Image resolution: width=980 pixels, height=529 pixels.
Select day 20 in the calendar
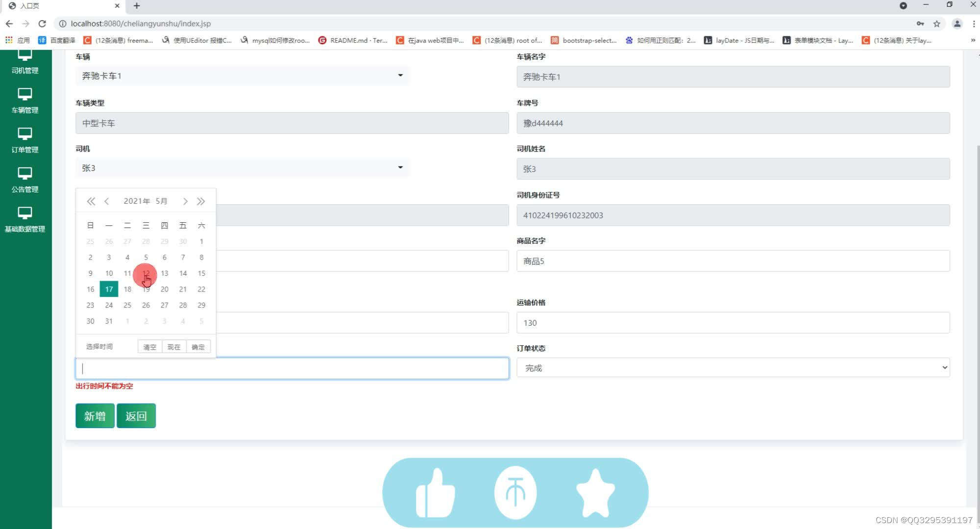165,289
